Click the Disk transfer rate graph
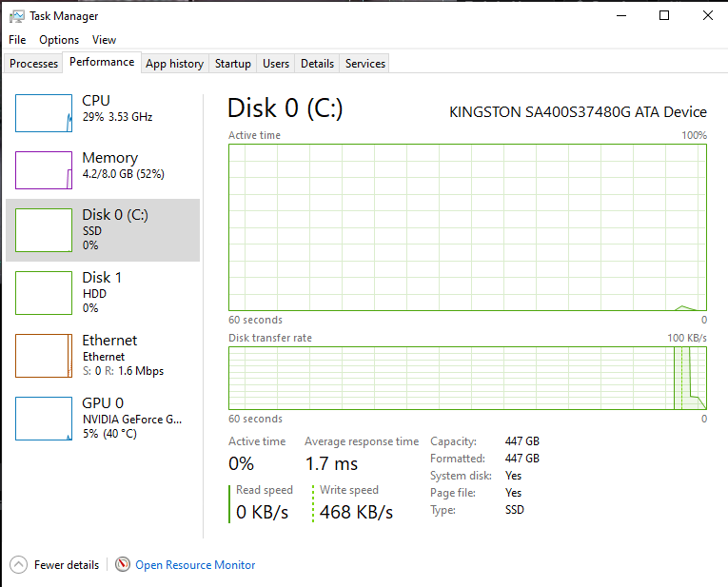728x587 pixels. pos(467,379)
